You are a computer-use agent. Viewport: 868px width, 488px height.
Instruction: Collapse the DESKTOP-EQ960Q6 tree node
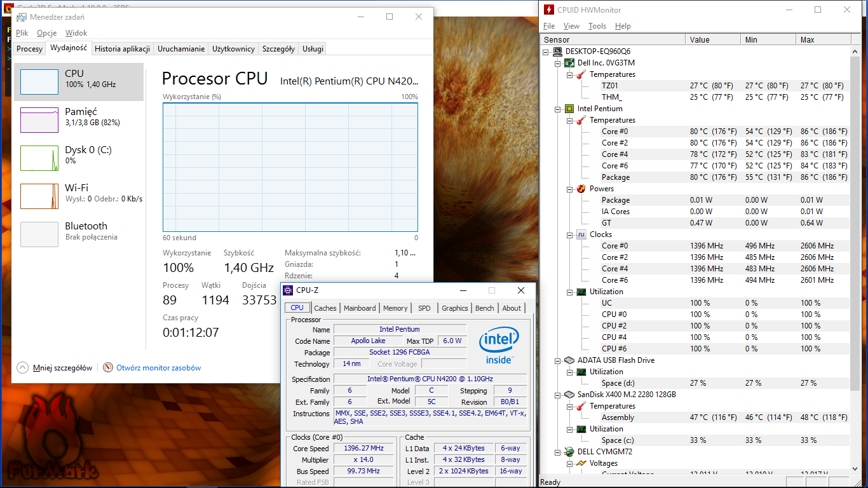coord(546,51)
